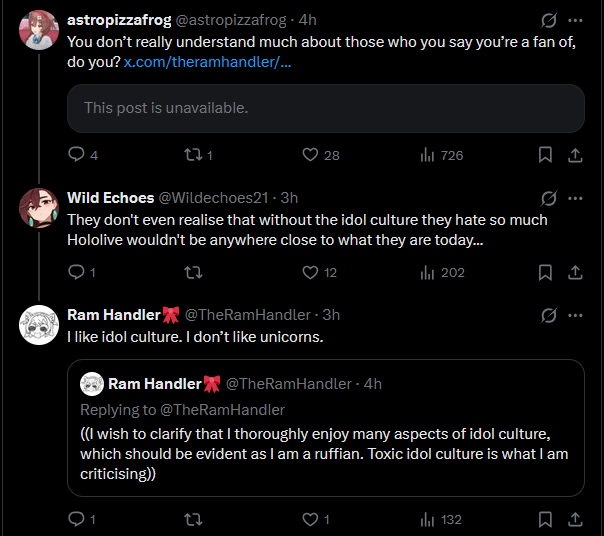Image resolution: width=604 pixels, height=536 pixels.
Task: Like astropizzafrog's post with 28 likes
Action: tap(310, 155)
